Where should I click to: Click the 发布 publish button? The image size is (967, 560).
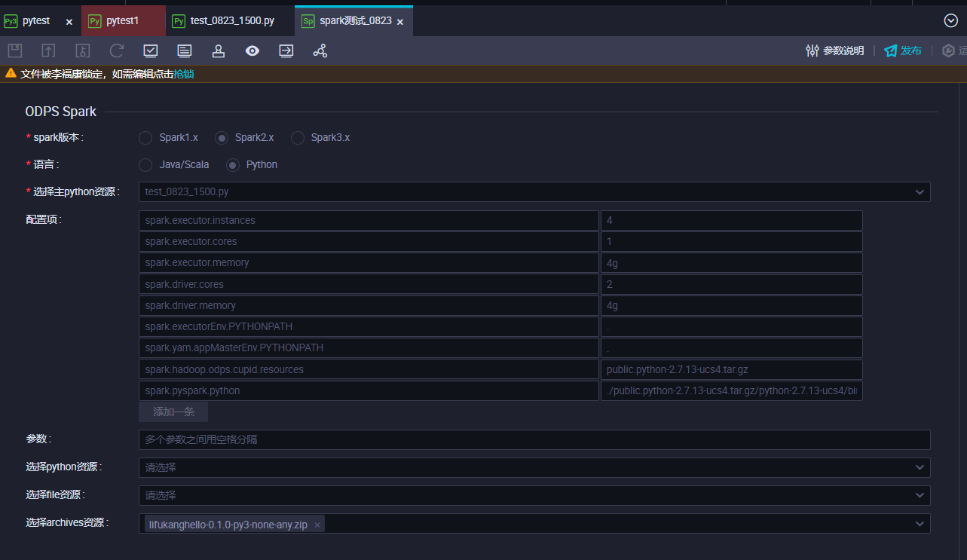(x=902, y=50)
